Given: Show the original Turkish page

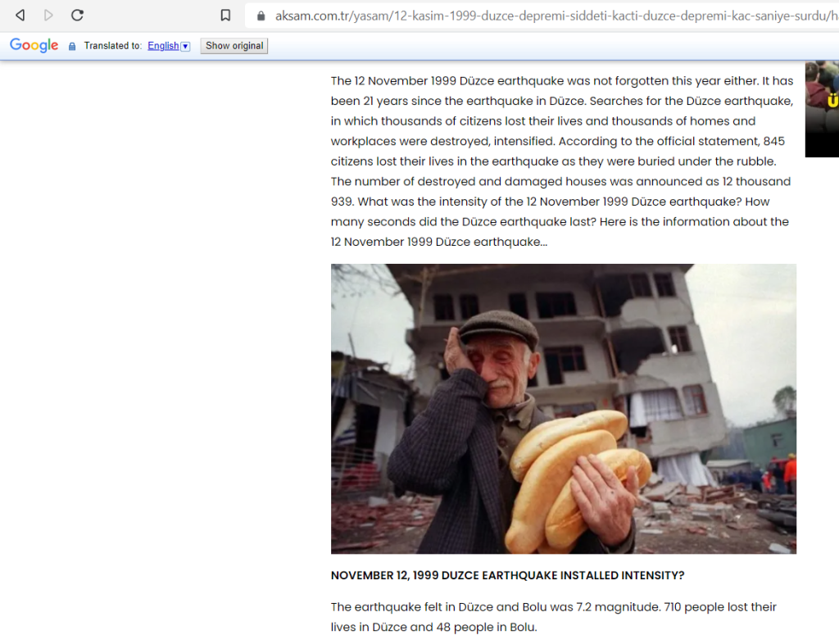Looking at the screenshot, I should pyautogui.click(x=234, y=46).
